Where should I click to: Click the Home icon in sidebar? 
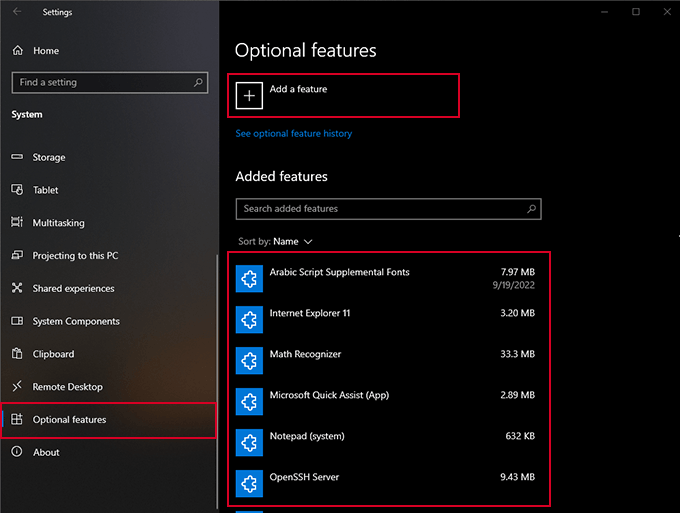(17, 50)
